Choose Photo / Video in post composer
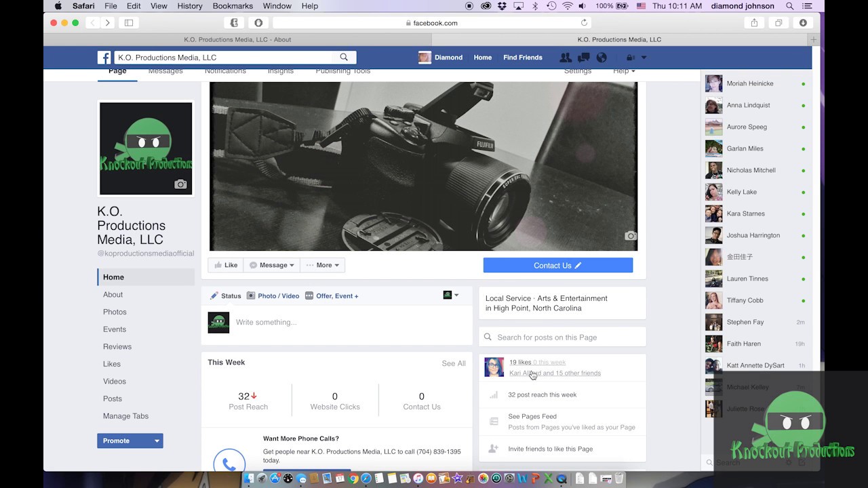 point(273,296)
